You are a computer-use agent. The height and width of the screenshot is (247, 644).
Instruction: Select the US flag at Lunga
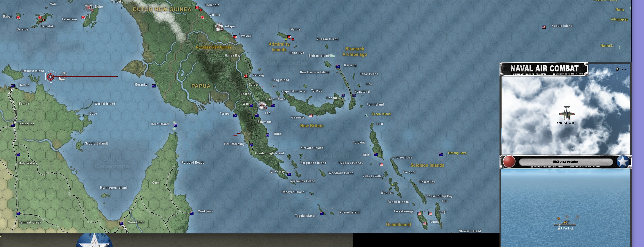click(425, 223)
